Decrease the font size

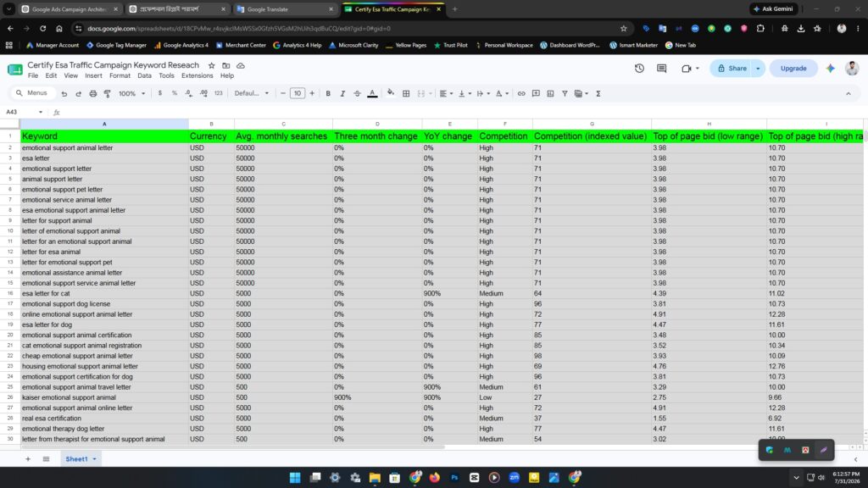click(283, 93)
